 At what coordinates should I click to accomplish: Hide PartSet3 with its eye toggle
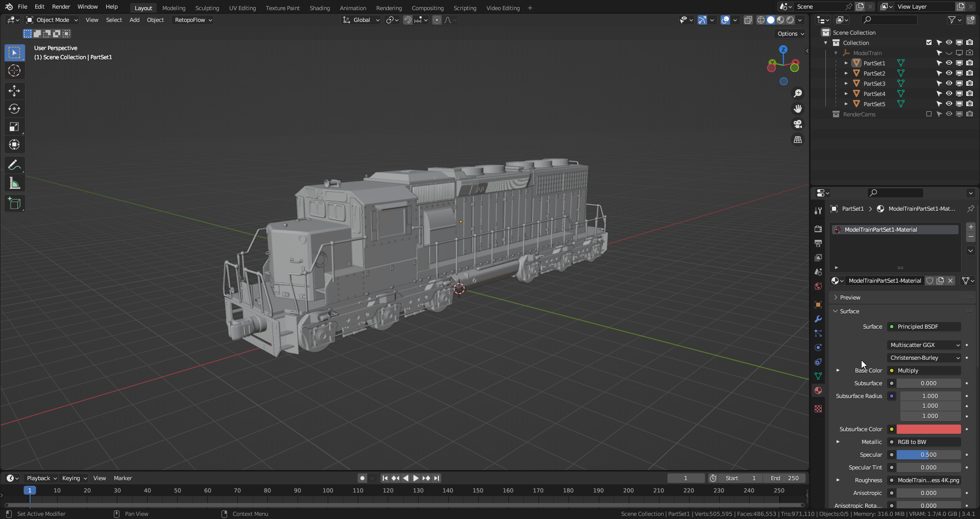point(949,83)
